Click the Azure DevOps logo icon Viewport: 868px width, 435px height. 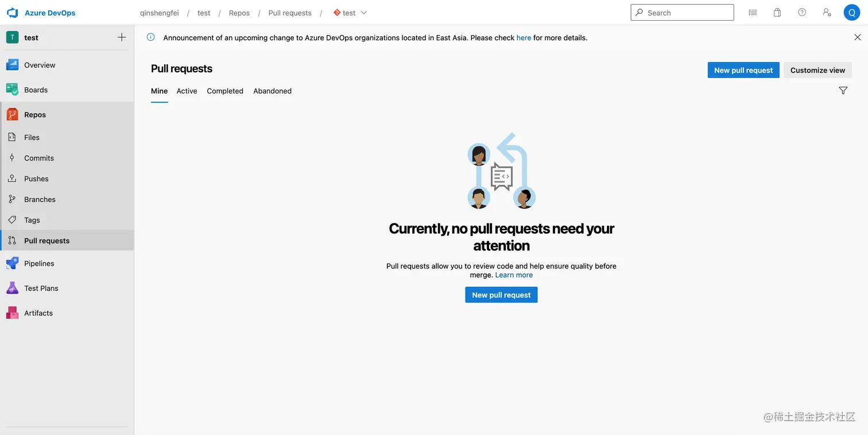pyautogui.click(x=12, y=13)
